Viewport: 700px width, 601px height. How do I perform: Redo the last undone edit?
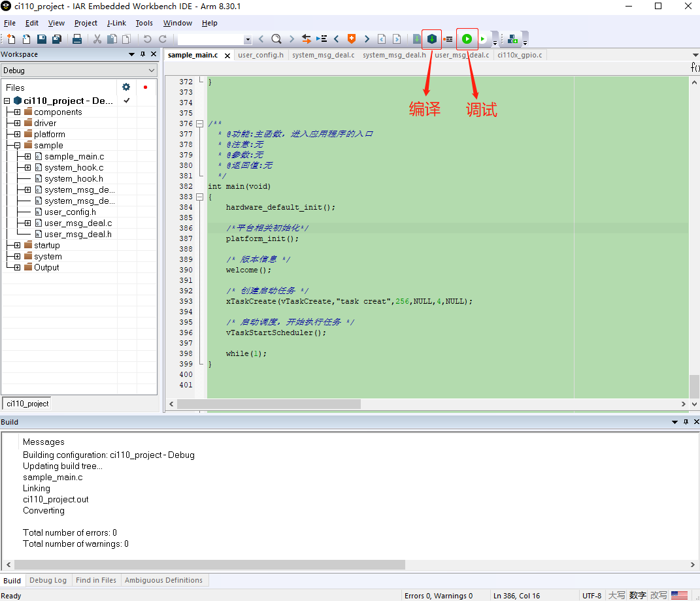coord(163,39)
